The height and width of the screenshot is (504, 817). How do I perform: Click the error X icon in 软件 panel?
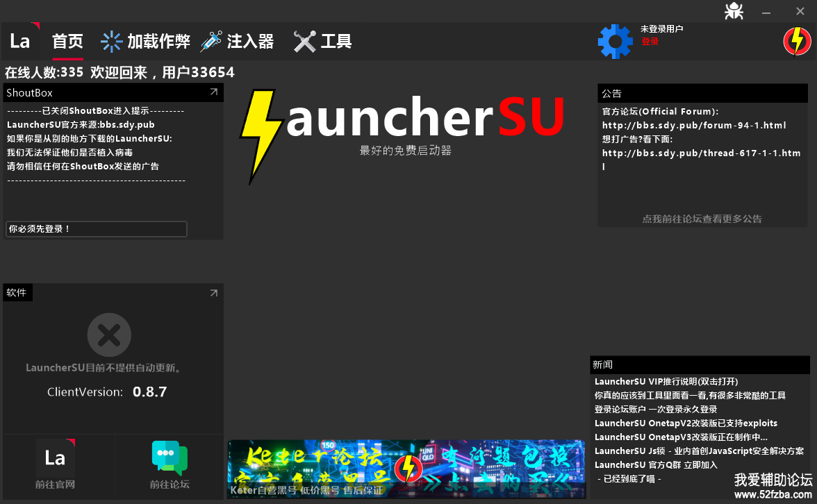tap(109, 335)
